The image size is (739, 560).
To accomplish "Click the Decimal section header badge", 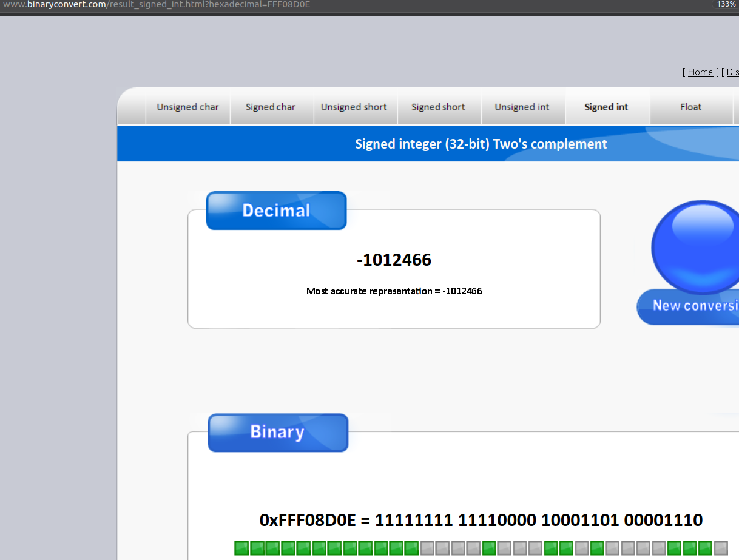I will (x=276, y=211).
